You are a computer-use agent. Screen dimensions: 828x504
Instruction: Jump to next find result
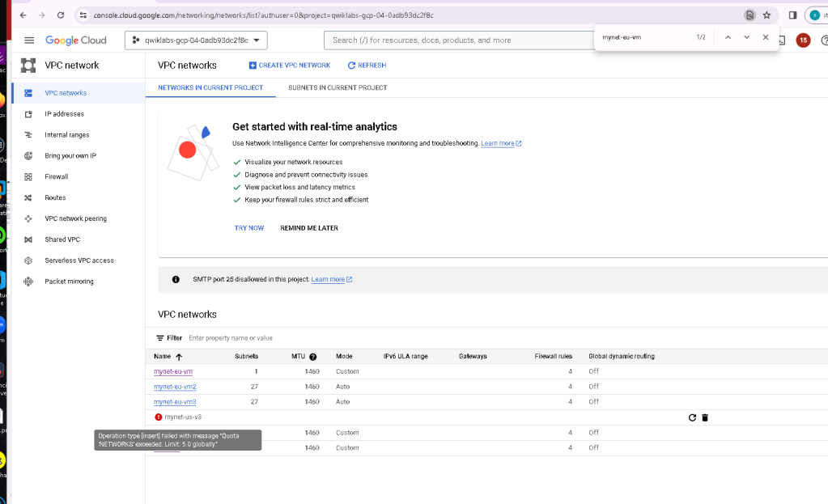747,37
